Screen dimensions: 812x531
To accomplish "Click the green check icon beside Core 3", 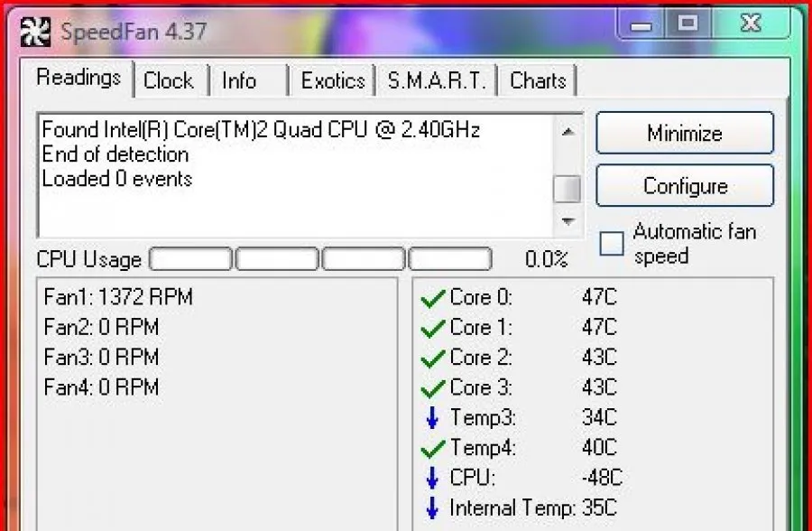I will pyautogui.click(x=433, y=388).
